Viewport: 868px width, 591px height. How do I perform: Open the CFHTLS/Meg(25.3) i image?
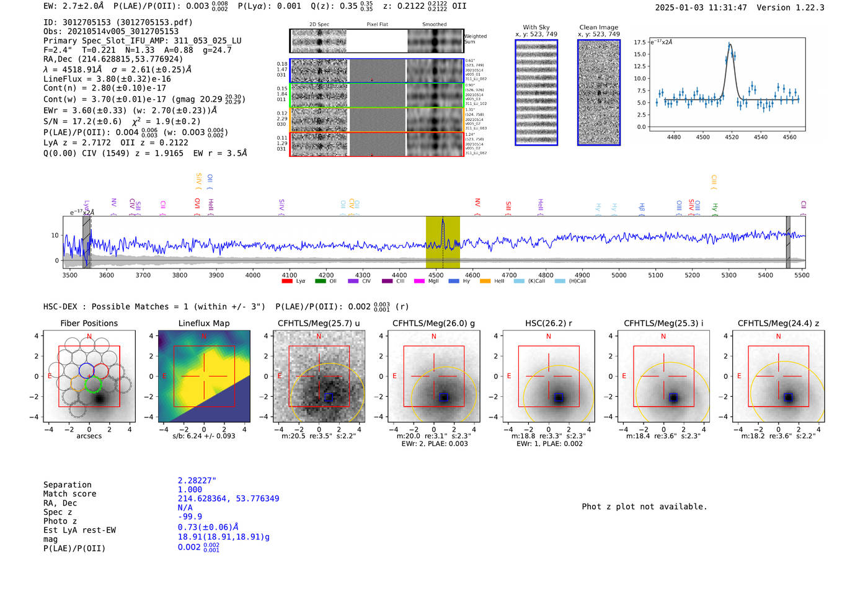click(663, 376)
